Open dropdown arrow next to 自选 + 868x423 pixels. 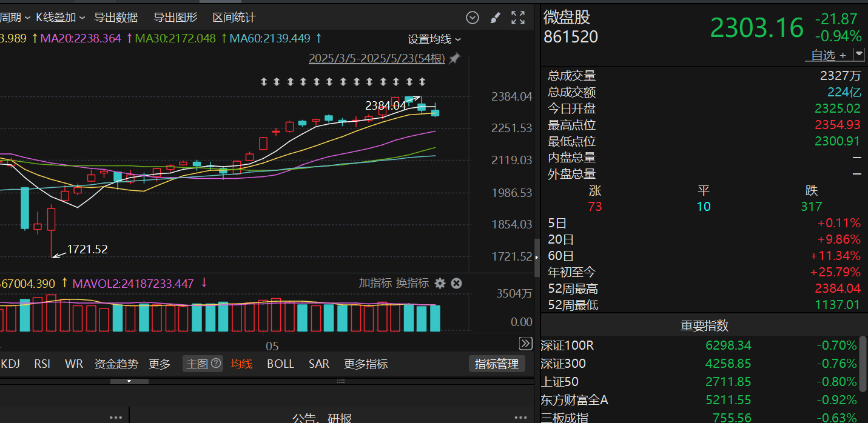pyautogui.click(x=859, y=55)
